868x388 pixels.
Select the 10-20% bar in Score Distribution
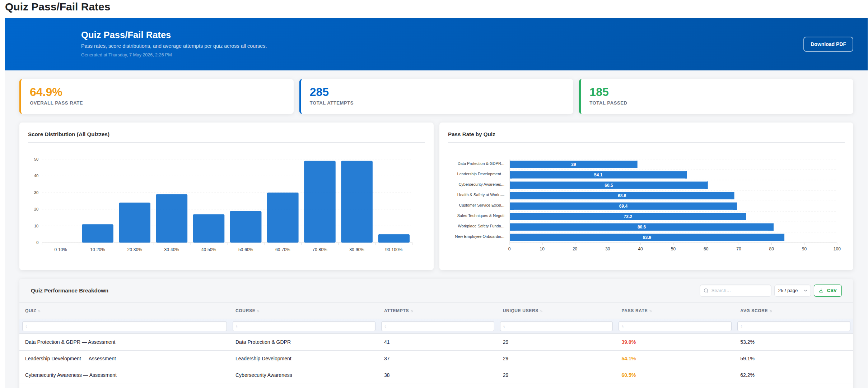(98, 234)
